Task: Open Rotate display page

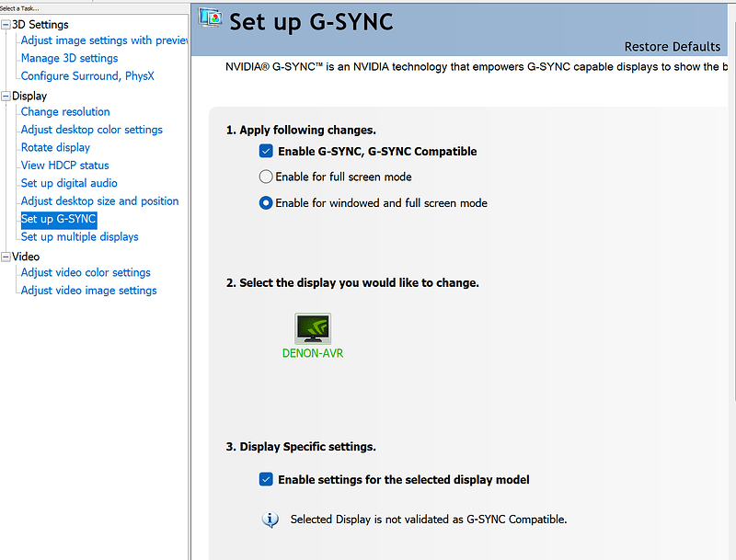Action: click(x=55, y=147)
